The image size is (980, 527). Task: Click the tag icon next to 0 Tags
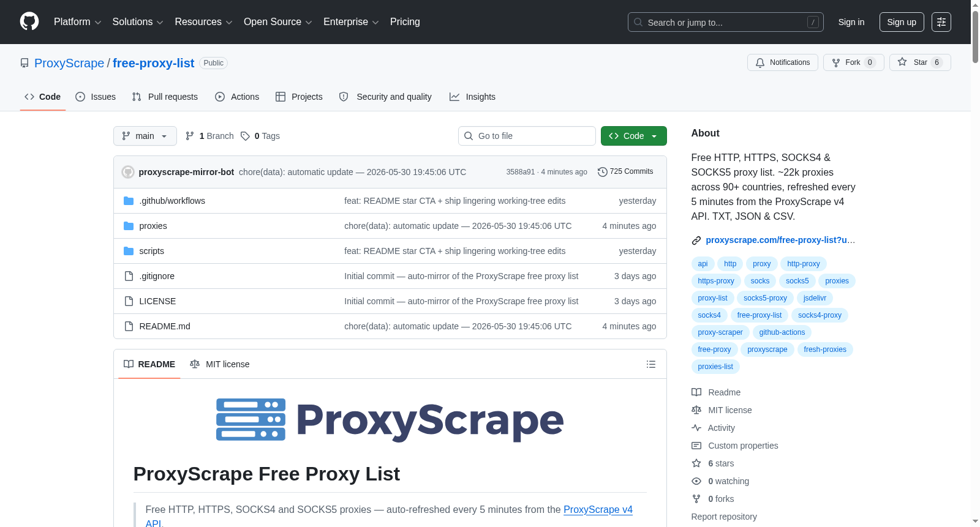[x=245, y=136]
